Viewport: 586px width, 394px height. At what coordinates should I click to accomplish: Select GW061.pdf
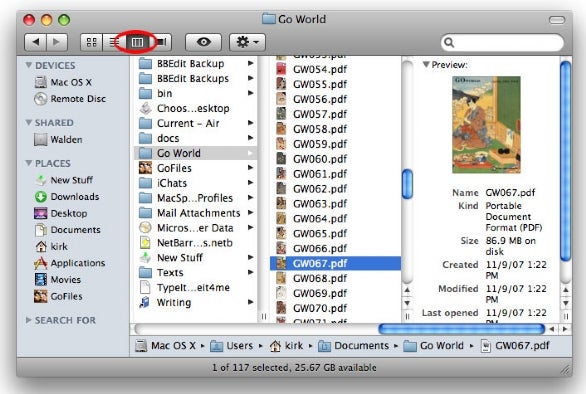(335, 174)
